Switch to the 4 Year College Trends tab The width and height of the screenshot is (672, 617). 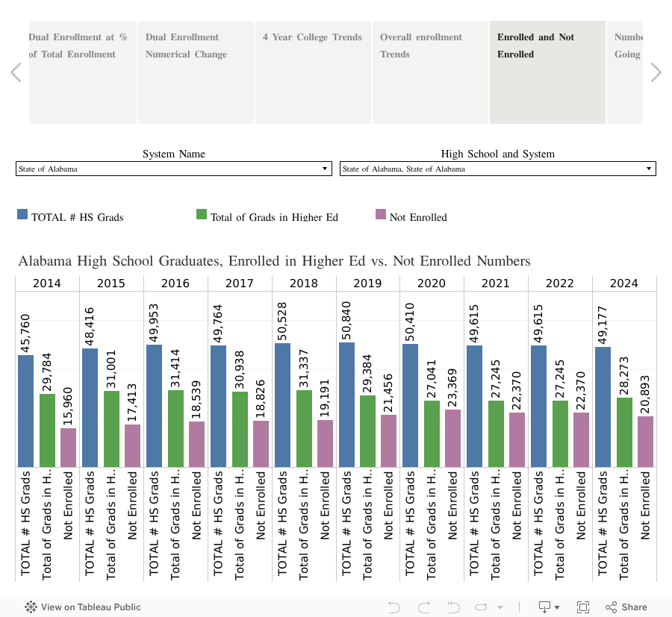tap(312, 72)
